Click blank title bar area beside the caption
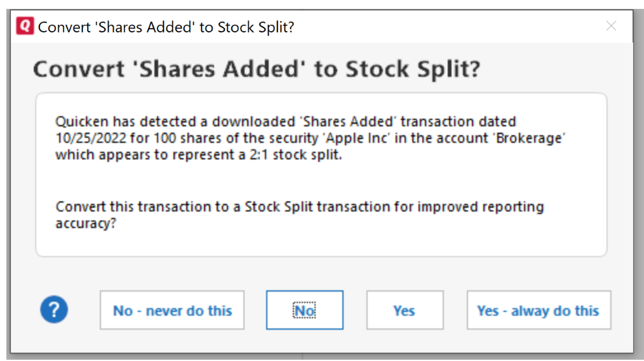The image size is (644, 361). coord(445,27)
